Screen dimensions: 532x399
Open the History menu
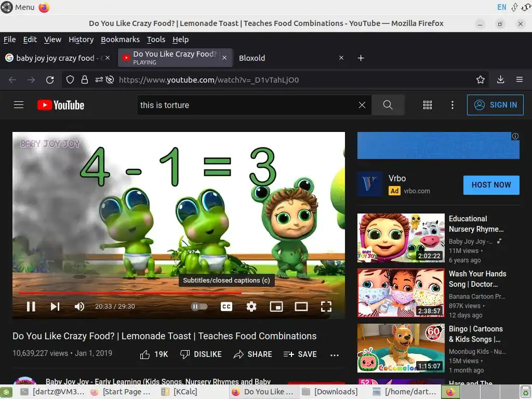coord(81,39)
